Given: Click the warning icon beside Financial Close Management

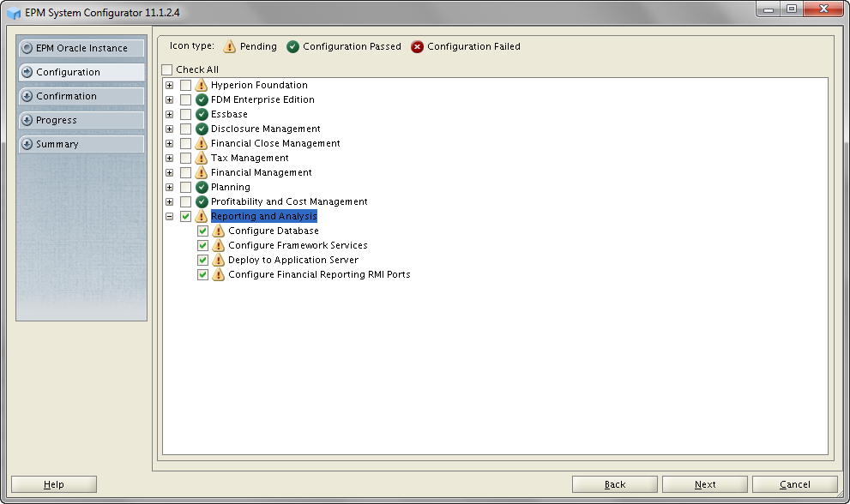Looking at the screenshot, I should [x=202, y=143].
